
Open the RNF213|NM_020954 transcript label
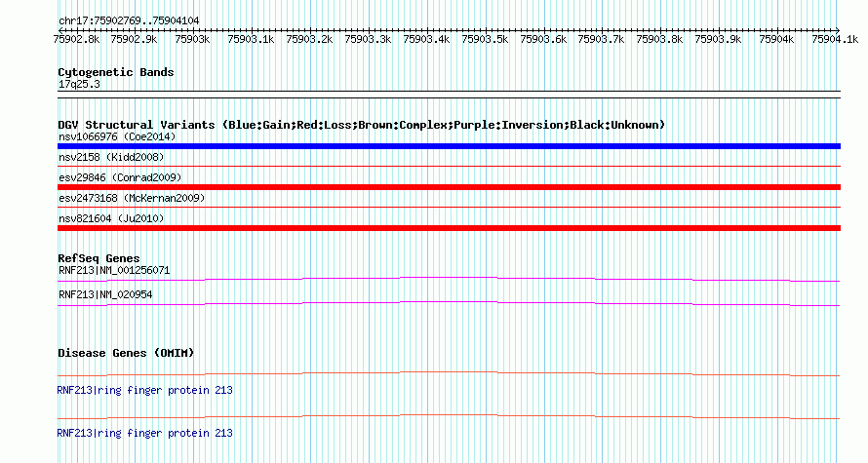tap(105, 294)
